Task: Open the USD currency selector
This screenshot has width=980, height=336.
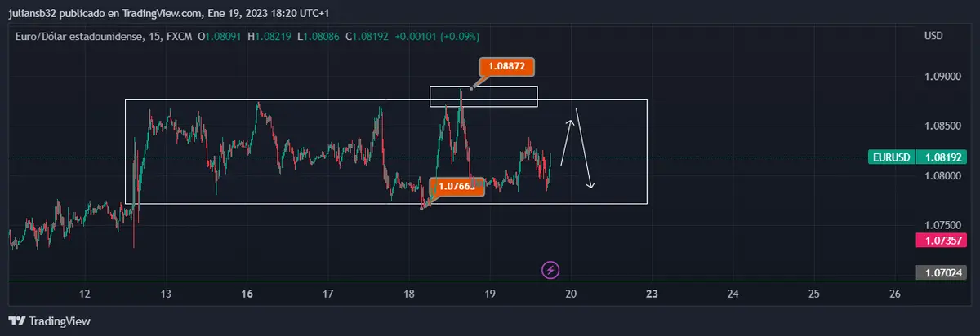Action: click(933, 37)
